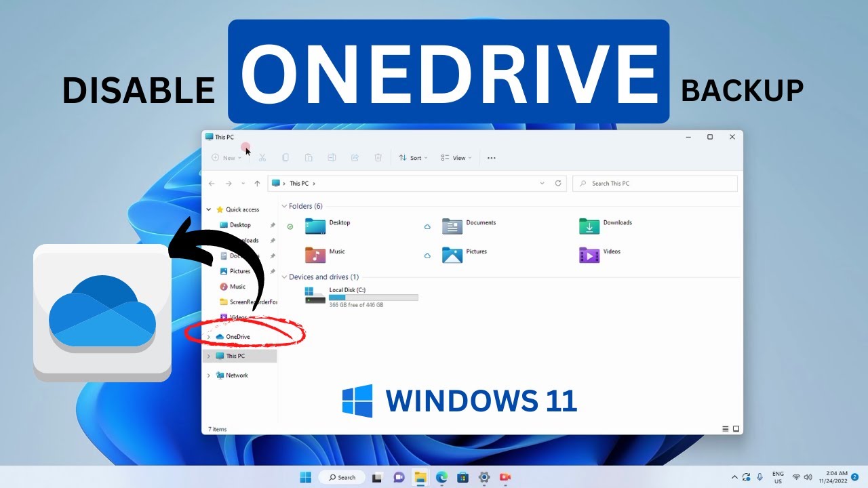Click the Cut scissors icon in toolbar
The image size is (868, 488).
[x=262, y=158]
